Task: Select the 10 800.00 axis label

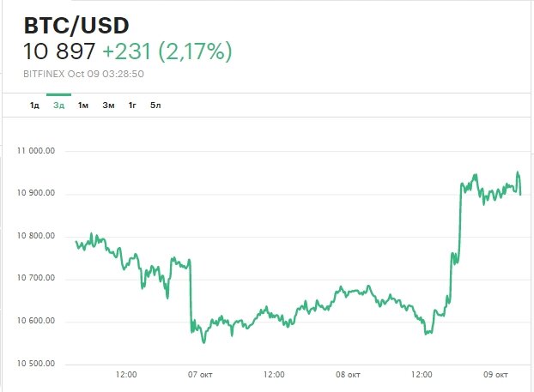Action: click(36, 236)
